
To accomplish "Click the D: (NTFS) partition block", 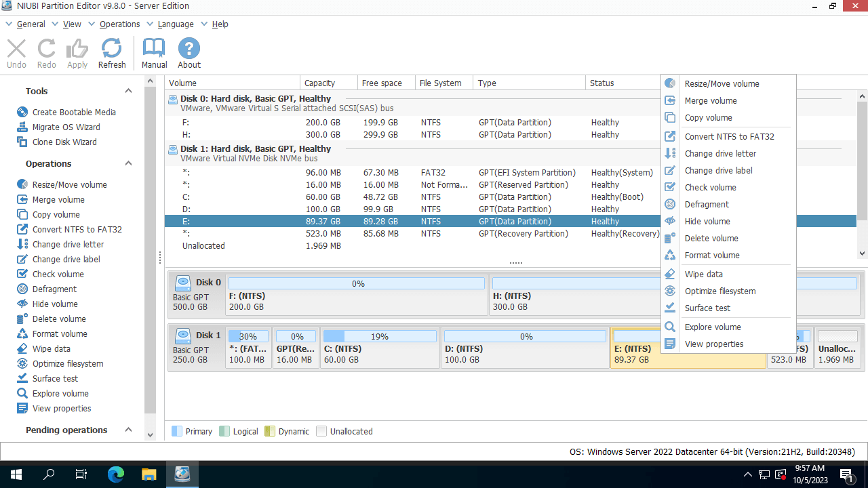I will pos(525,348).
